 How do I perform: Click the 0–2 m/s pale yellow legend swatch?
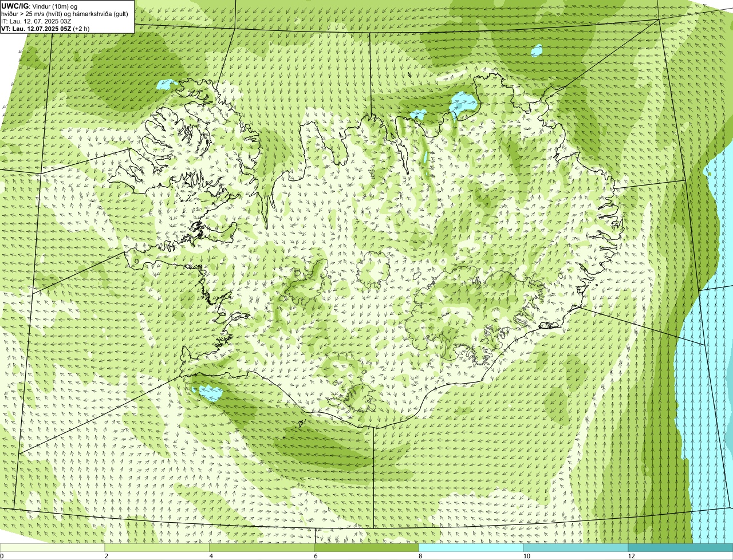(x=53, y=548)
